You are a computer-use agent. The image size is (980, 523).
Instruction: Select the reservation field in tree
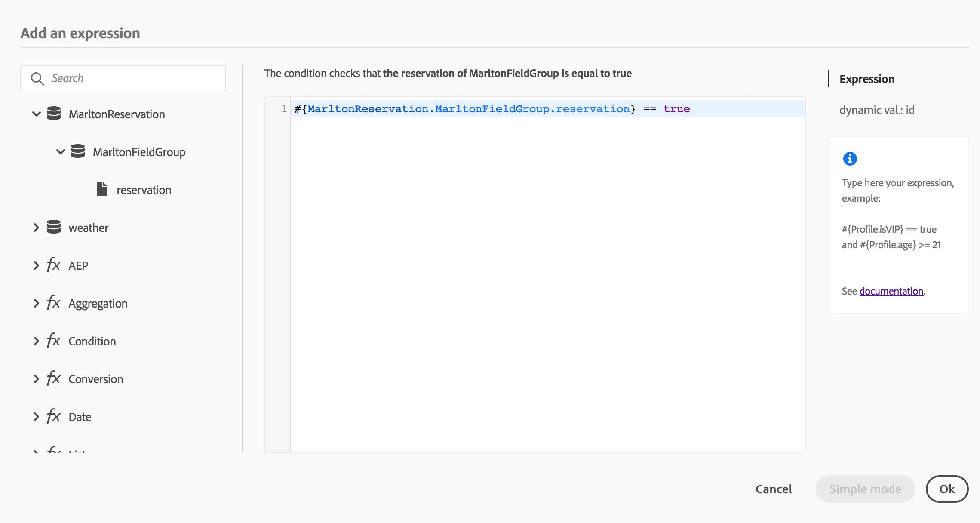click(144, 190)
